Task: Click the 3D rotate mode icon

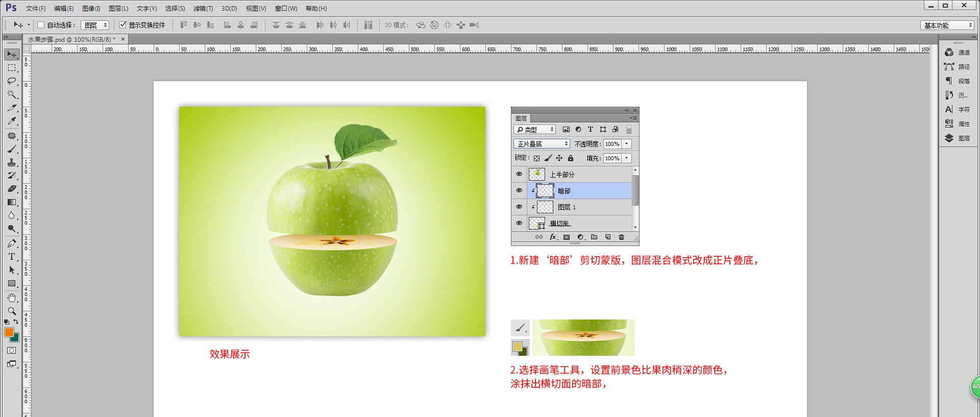Action: (421, 25)
